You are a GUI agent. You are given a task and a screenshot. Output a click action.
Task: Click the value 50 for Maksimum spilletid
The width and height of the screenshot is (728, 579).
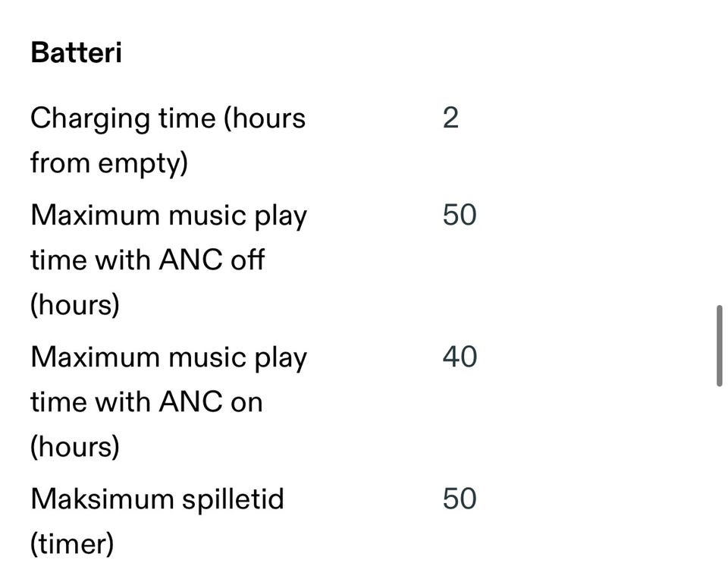(460, 499)
